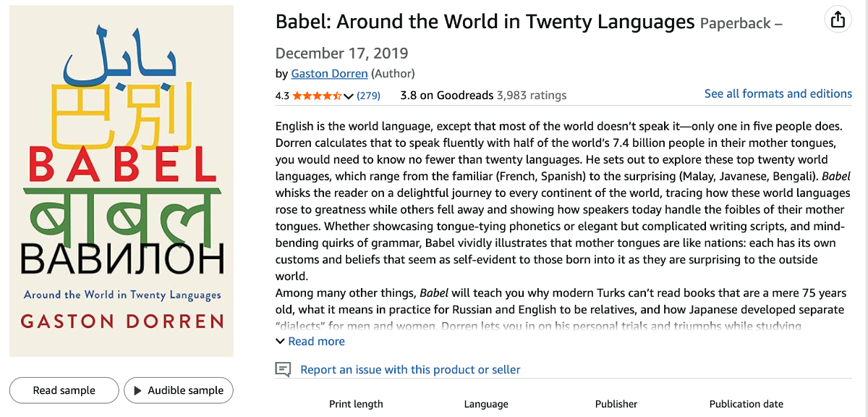
Task: Click the 4.3 average rating number
Action: (282, 96)
